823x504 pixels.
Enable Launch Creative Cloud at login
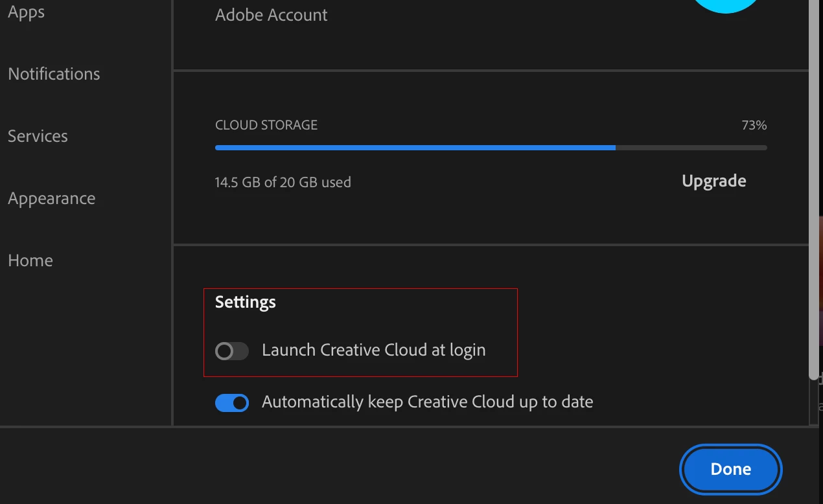click(x=232, y=351)
